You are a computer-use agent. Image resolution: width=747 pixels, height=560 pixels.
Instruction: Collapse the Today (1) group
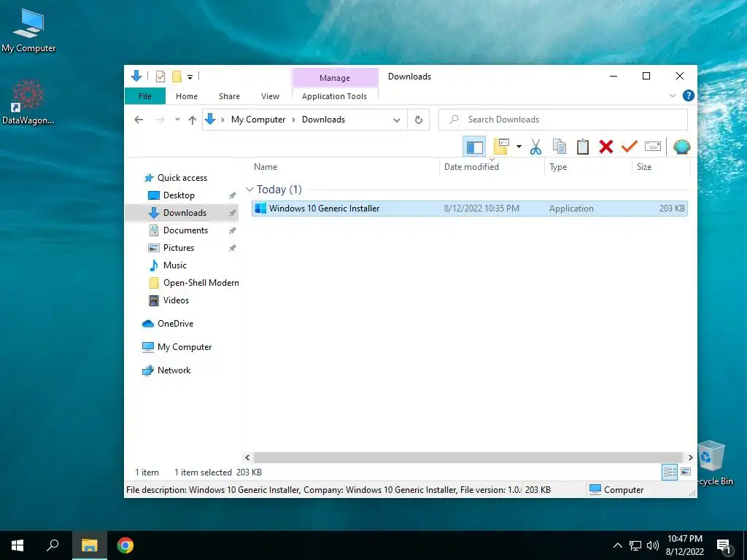point(249,190)
